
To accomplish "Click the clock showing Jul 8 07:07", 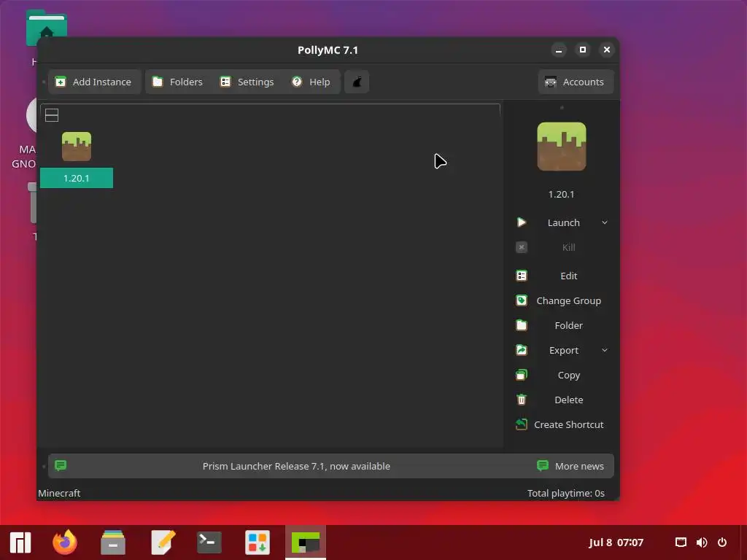I will [616, 542].
